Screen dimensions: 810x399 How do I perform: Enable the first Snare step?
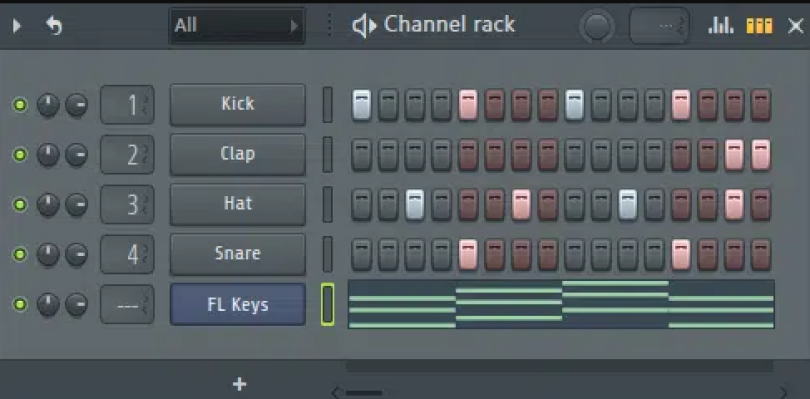pos(362,255)
